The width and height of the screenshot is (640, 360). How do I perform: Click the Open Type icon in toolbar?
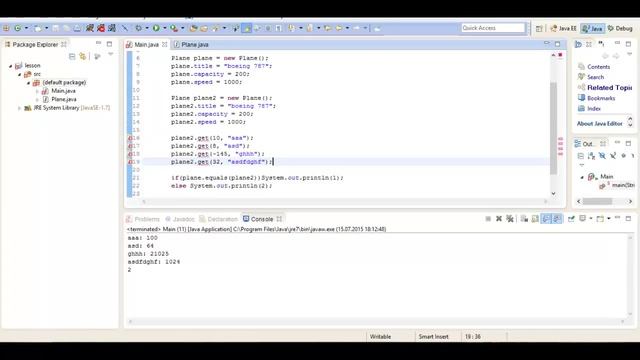tap(193, 28)
